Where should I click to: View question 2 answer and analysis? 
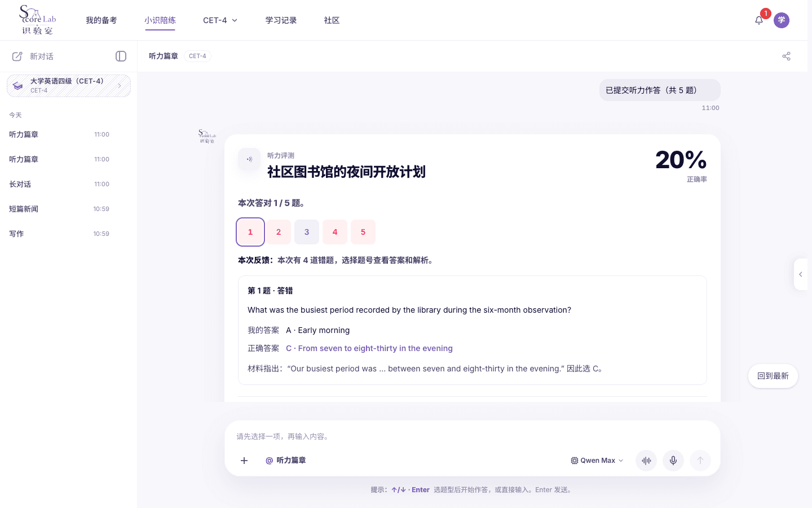[279, 232]
